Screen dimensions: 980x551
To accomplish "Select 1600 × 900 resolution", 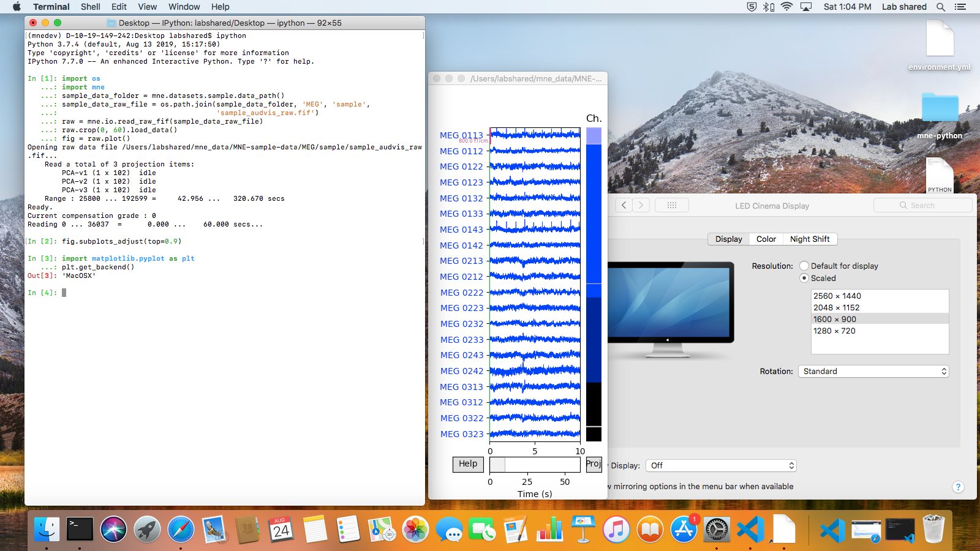I will coord(880,319).
